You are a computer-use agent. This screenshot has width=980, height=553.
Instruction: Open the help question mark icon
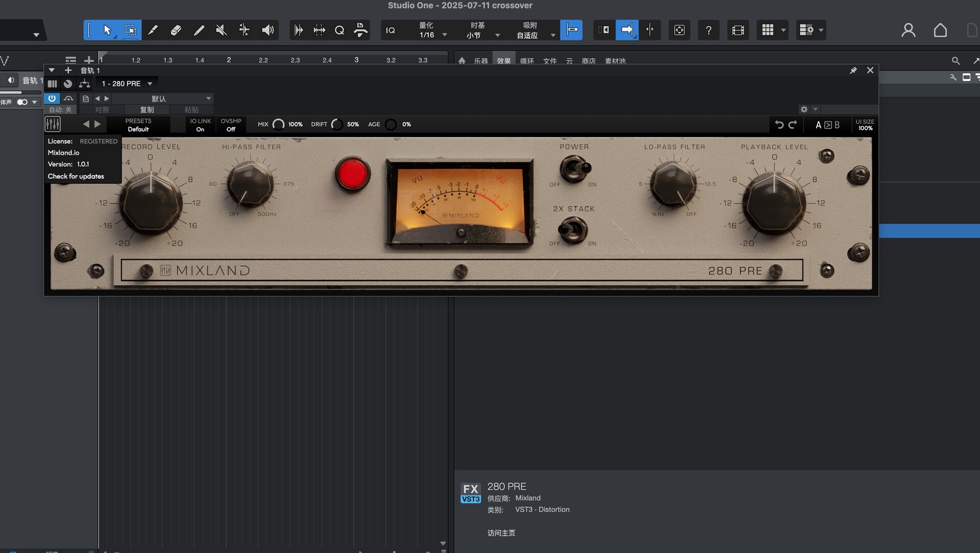tap(708, 30)
